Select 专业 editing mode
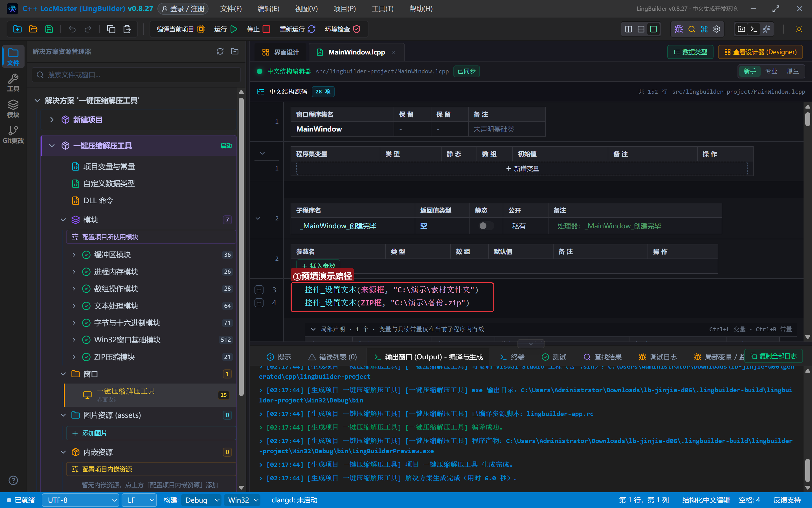The height and width of the screenshot is (508, 812). [x=771, y=71]
